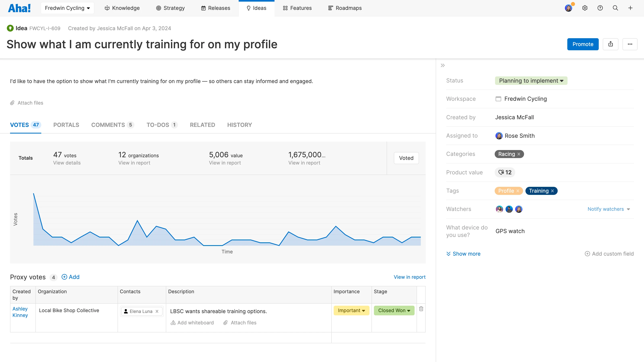Remove the Racing category chip
This screenshot has height=362, width=644.
[519, 154]
